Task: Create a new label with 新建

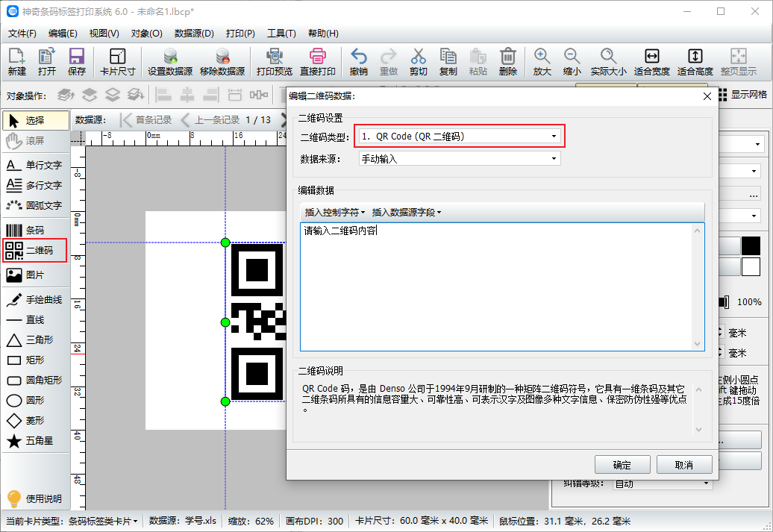Action: pos(16,62)
